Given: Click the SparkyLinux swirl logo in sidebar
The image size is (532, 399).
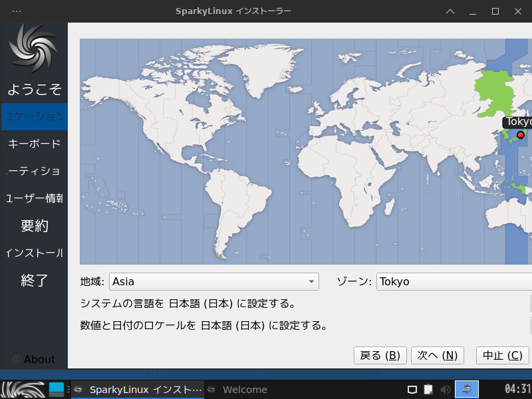Looking at the screenshot, I should (x=34, y=49).
